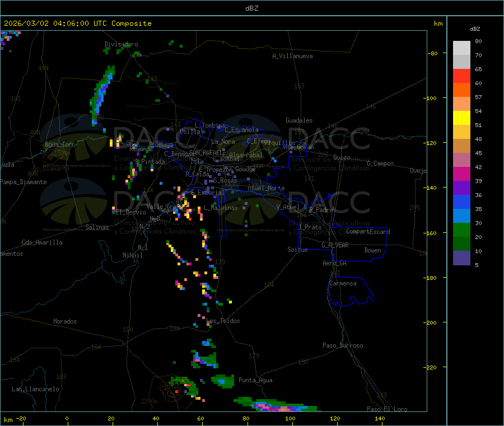
Task: Click the Soitue map label
Action: coord(297,250)
